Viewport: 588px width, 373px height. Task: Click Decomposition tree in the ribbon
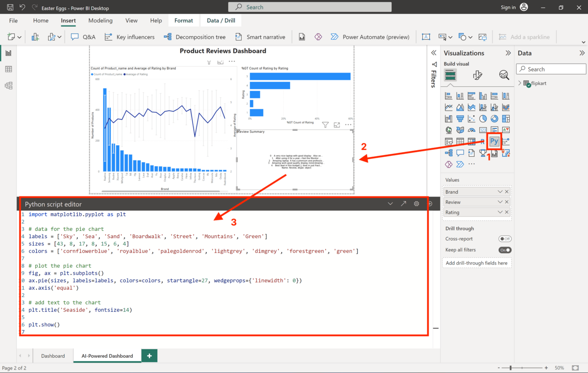(x=195, y=37)
